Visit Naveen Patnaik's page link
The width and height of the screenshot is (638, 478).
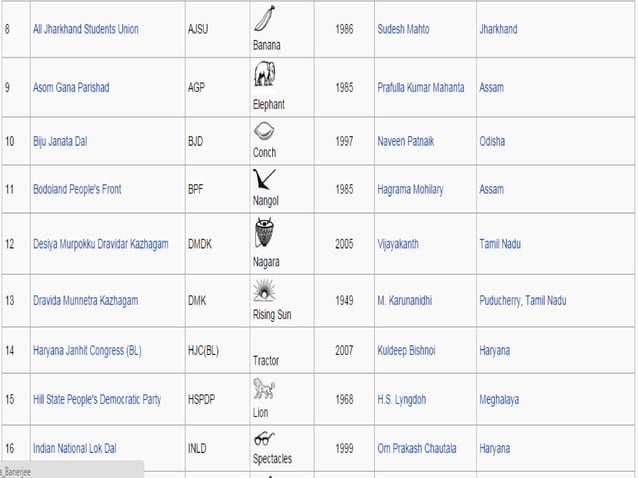pyautogui.click(x=406, y=142)
